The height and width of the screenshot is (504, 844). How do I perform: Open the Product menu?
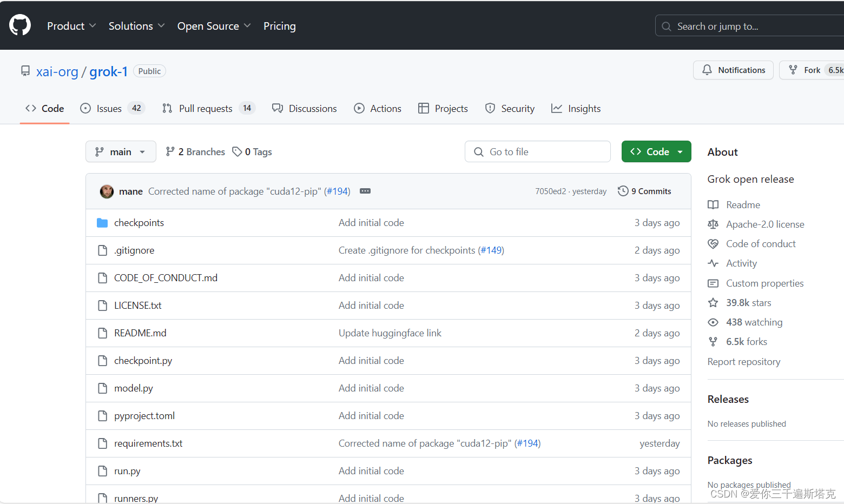click(71, 26)
